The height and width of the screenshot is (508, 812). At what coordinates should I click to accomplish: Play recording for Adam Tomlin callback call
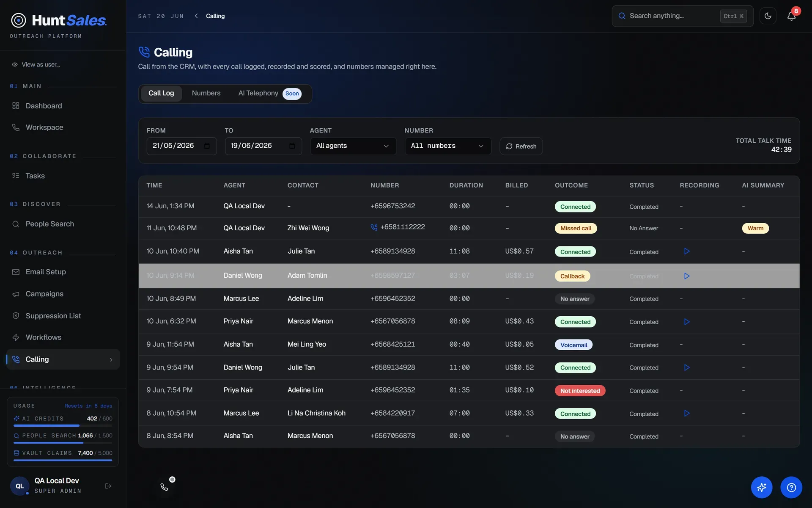687,276
